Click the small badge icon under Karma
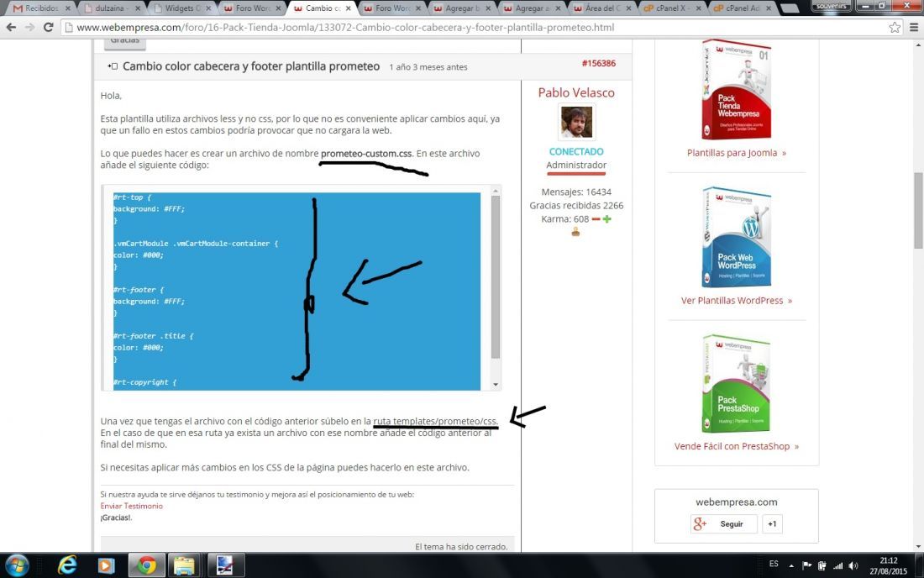Viewport: 924px width, 578px height. [x=575, y=232]
